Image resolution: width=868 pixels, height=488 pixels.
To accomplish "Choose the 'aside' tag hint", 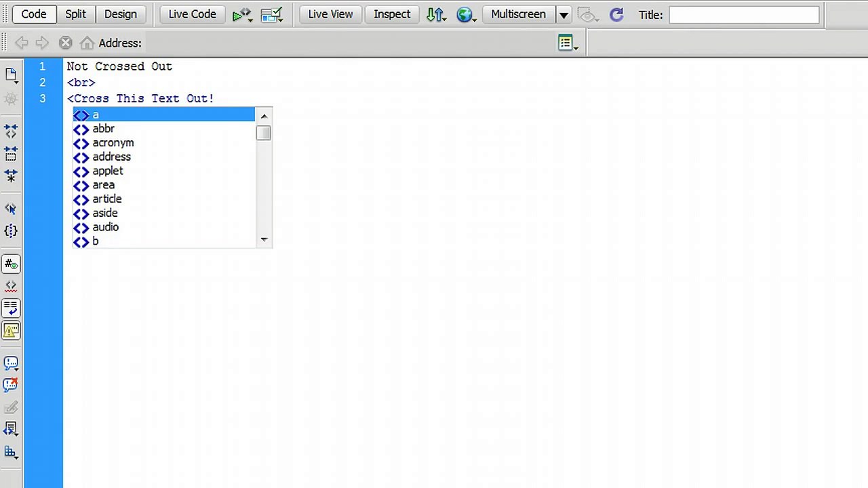I will tap(163, 213).
